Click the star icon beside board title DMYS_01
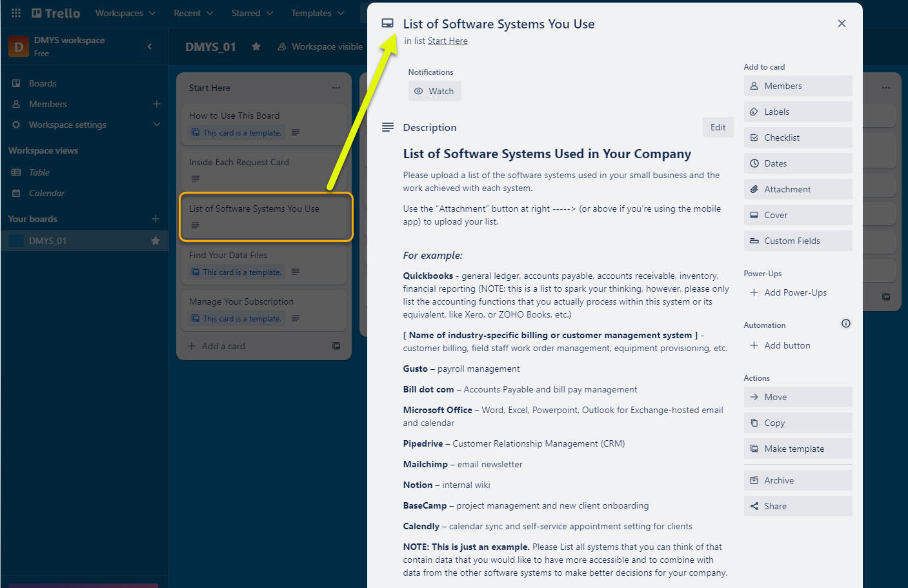This screenshot has width=908, height=588. click(x=256, y=46)
